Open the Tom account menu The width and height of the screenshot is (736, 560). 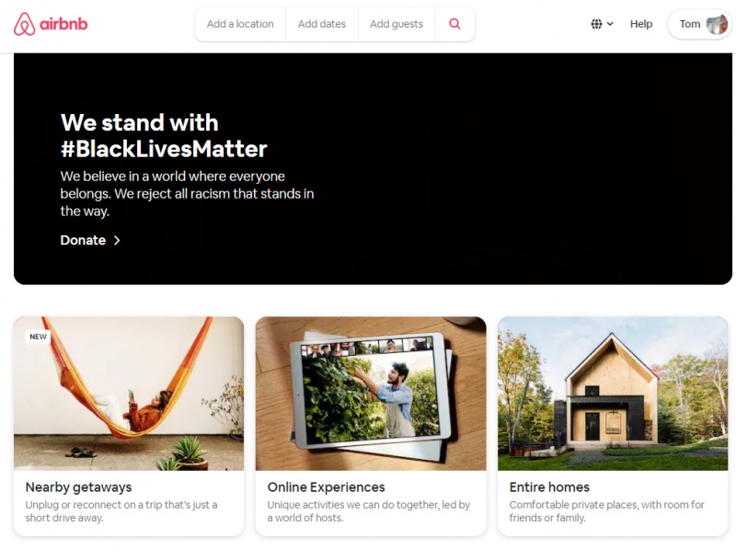[x=699, y=24]
